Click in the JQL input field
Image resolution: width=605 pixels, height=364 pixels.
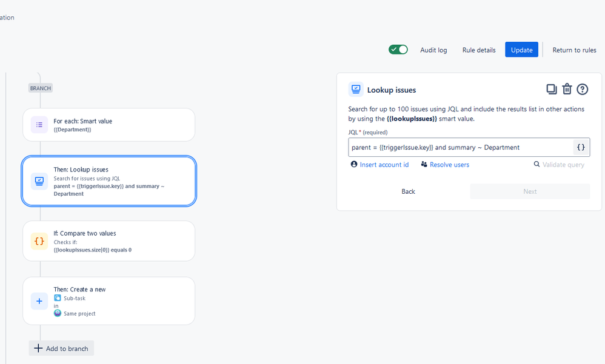(461, 147)
